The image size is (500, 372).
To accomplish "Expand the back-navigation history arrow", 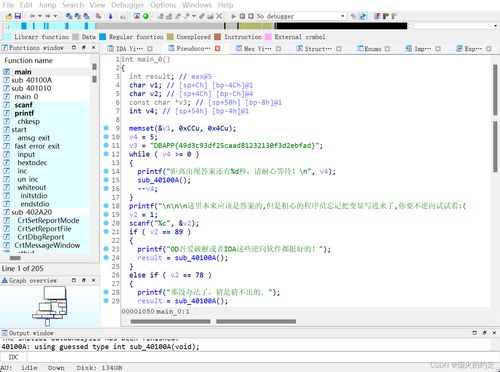I will [40, 16].
